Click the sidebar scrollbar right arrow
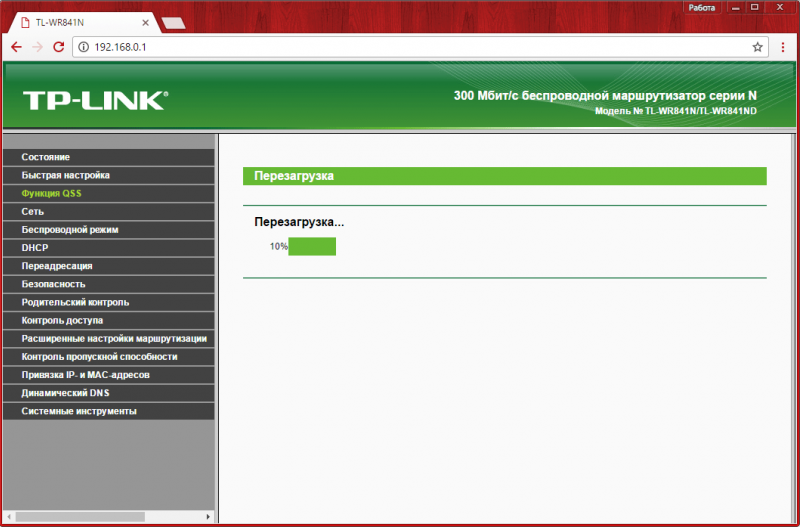The height and width of the screenshot is (527, 800). coord(208,517)
